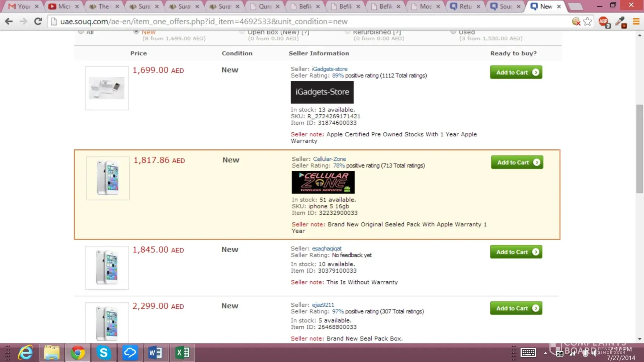Select the All condition radio button
The width and height of the screenshot is (644, 362).
tap(81, 32)
